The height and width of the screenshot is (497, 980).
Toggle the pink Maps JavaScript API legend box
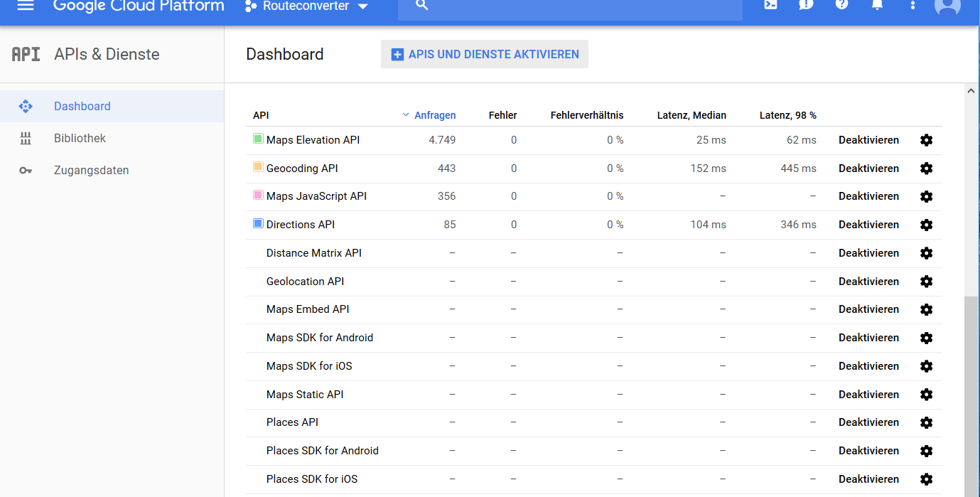[x=258, y=196]
